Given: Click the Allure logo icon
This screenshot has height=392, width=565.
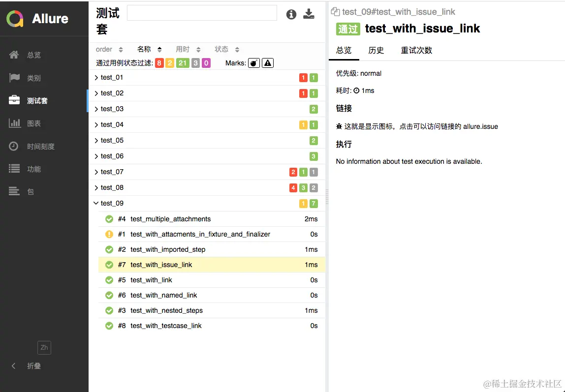Looking at the screenshot, I should tap(15, 18).
